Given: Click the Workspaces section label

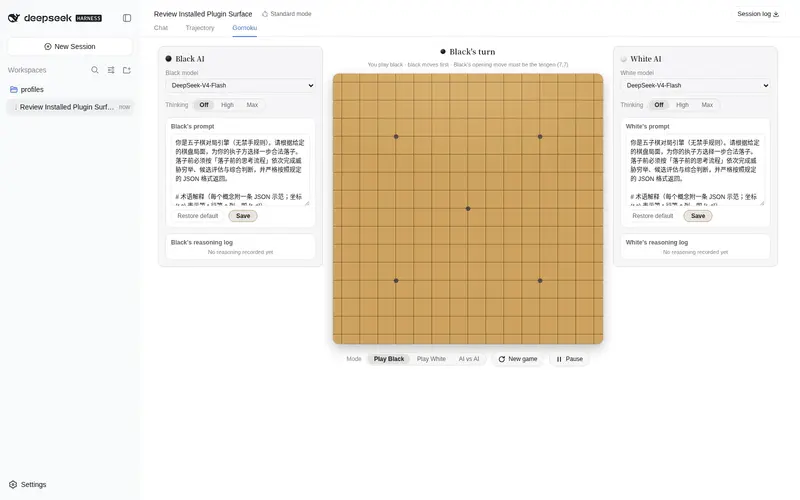Looking at the screenshot, I should pyautogui.click(x=27, y=70).
